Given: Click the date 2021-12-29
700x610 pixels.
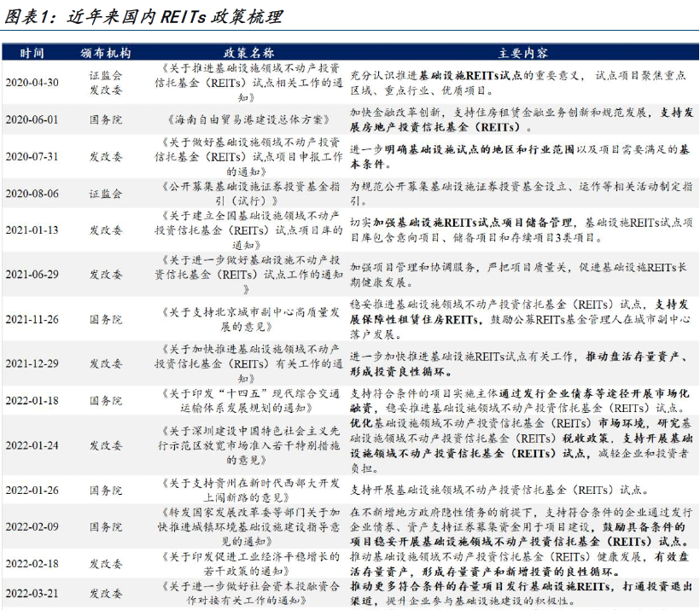Looking at the screenshot, I should coord(32,363).
